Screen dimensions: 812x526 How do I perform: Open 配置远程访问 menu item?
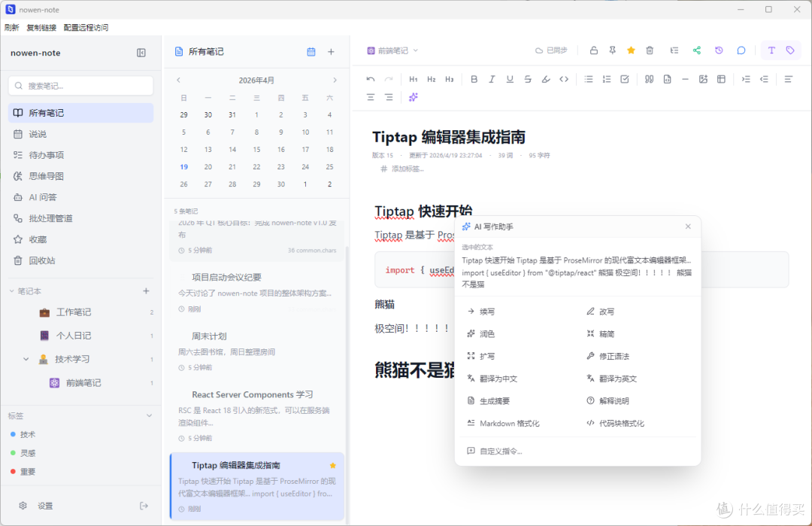pyautogui.click(x=86, y=27)
